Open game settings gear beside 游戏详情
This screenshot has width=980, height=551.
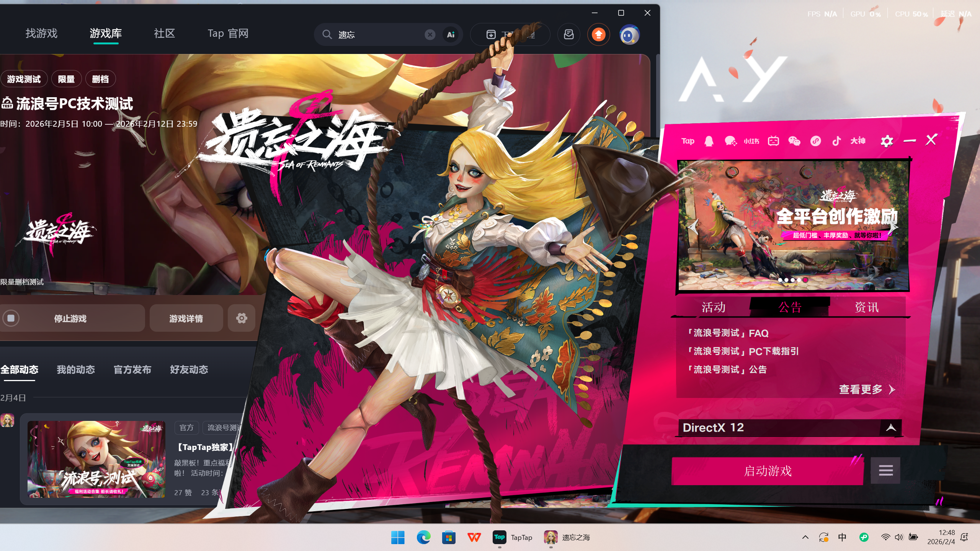pos(242,318)
